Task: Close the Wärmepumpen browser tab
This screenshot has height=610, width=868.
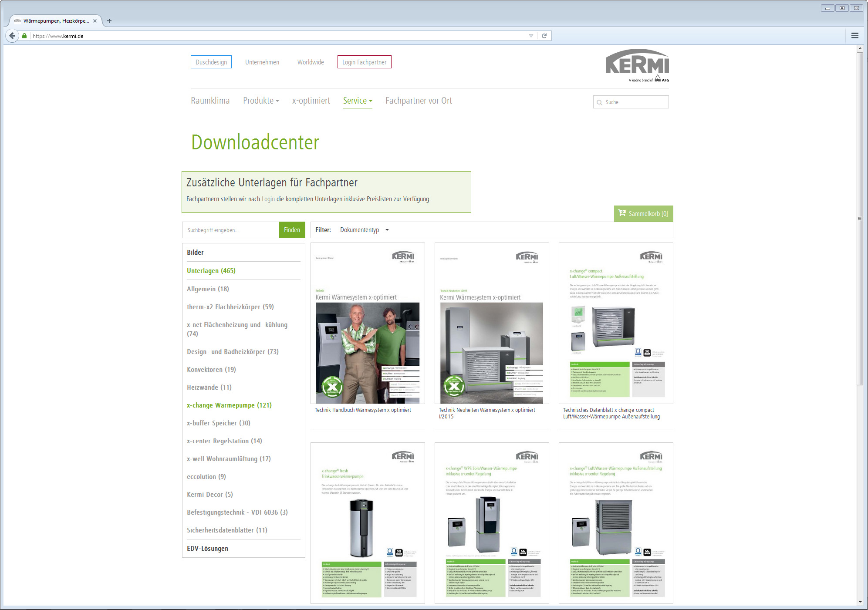Action: (95, 21)
